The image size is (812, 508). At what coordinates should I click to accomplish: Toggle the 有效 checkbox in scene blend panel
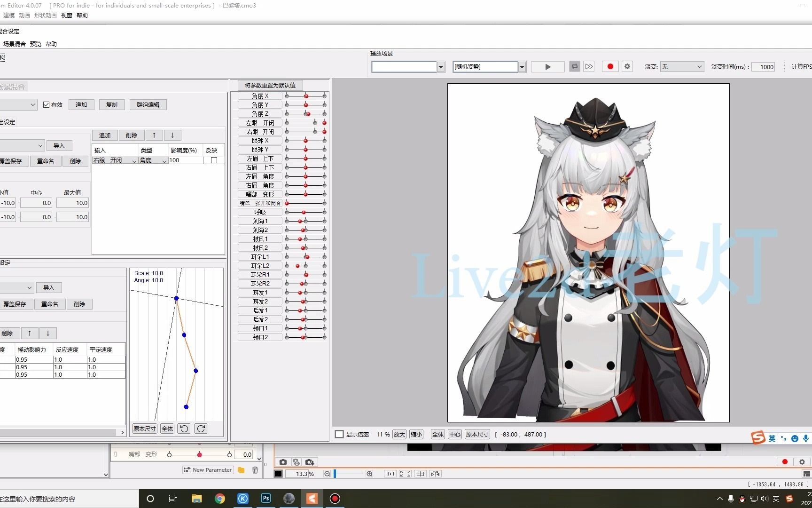pos(46,104)
